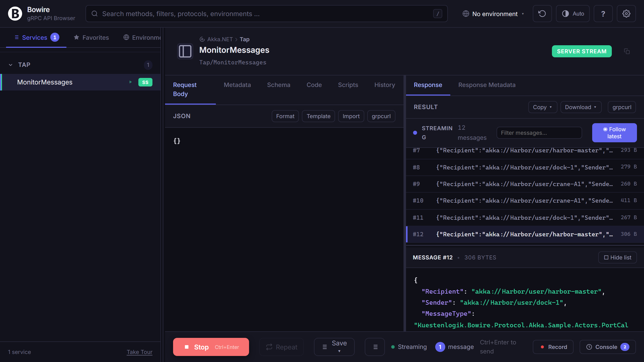Open the No environment dropdown
This screenshot has height=362, width=644.
click(x=493, y=14)
